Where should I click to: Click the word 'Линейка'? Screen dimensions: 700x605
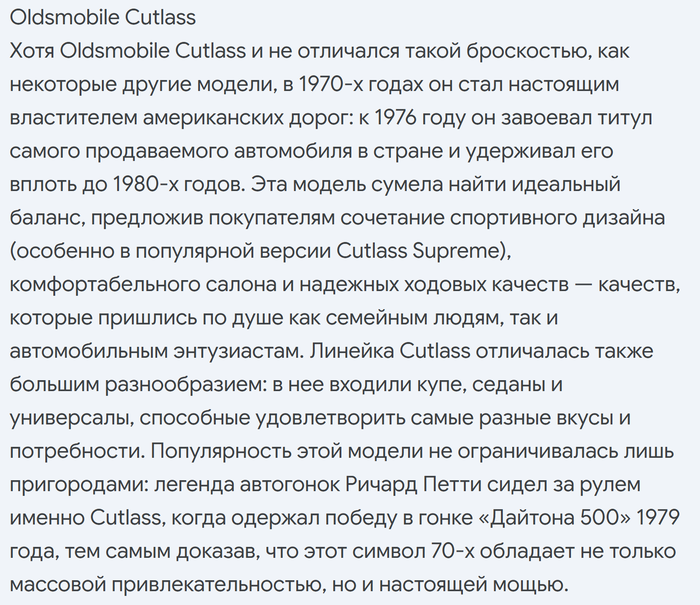click(x=352, y=351)
